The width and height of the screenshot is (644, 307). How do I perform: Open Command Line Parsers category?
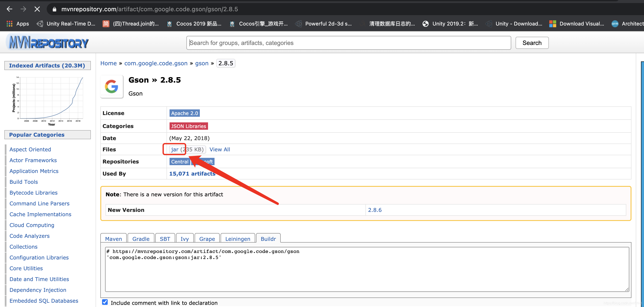pos(39,203)
